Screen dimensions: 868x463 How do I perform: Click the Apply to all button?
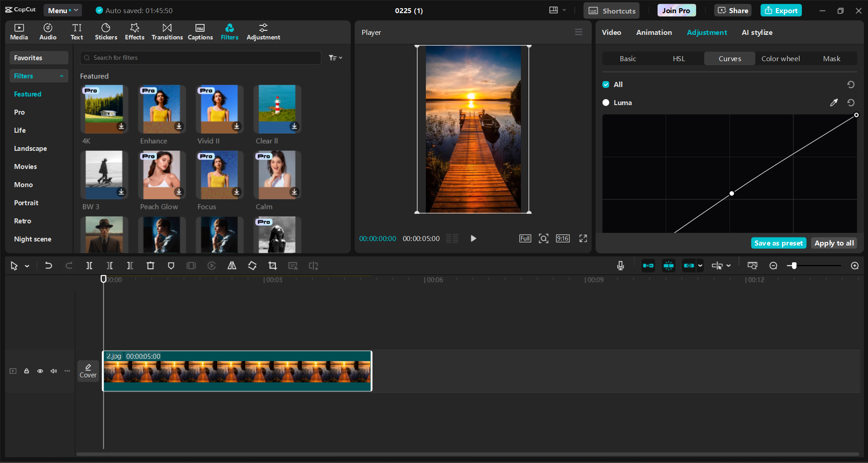click(x=834, y=243)
